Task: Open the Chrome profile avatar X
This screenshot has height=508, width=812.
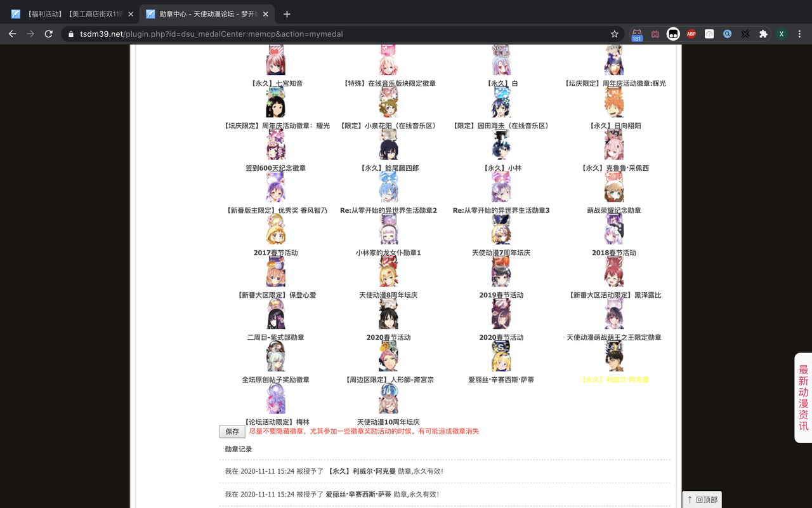Action: [x=782, y=34]
